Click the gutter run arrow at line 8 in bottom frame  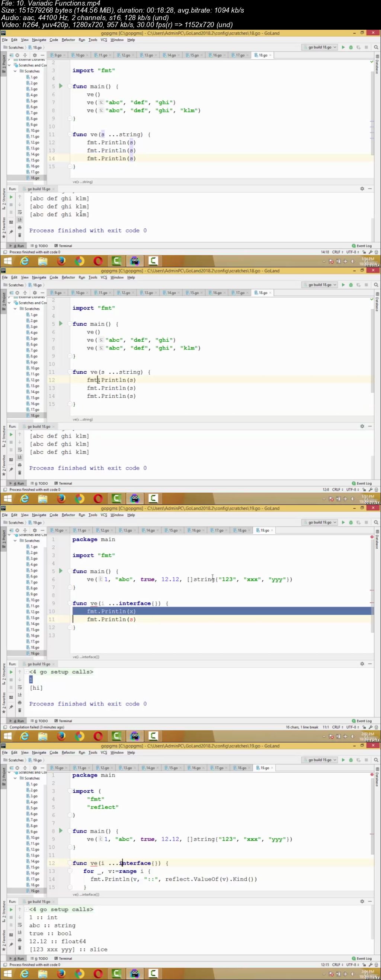coord(61,831)
